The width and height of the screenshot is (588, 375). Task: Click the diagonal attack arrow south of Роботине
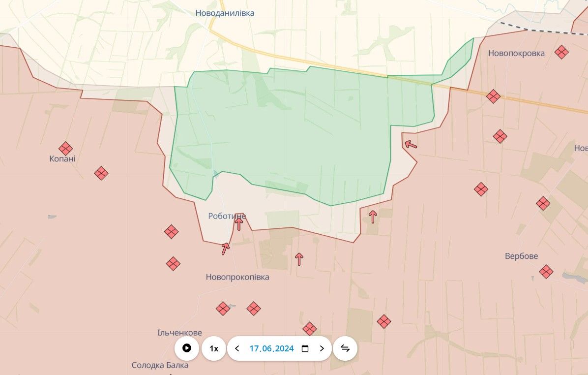225,249
